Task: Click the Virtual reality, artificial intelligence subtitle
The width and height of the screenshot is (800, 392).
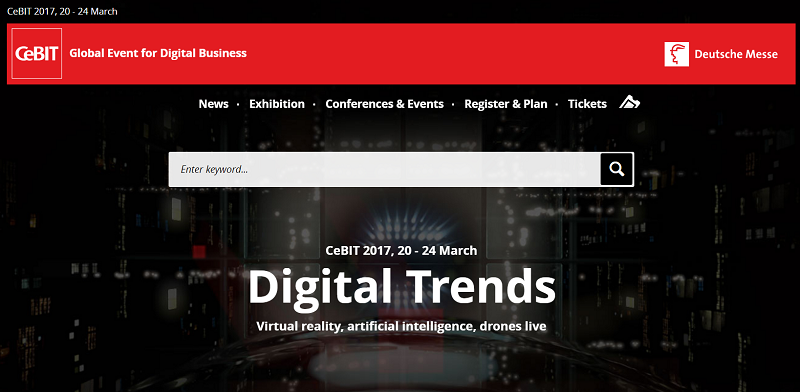Action: pos(402,326)
